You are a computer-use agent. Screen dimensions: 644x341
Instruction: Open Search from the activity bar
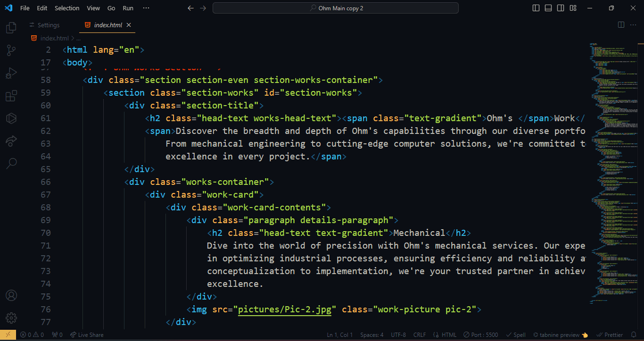[x=11, y=163]
